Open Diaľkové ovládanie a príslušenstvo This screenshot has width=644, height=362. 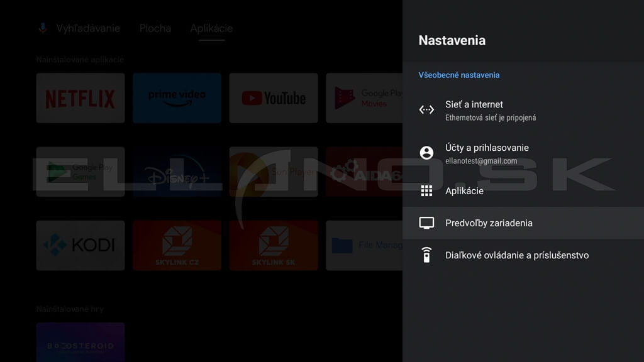[x=523, y=255]
